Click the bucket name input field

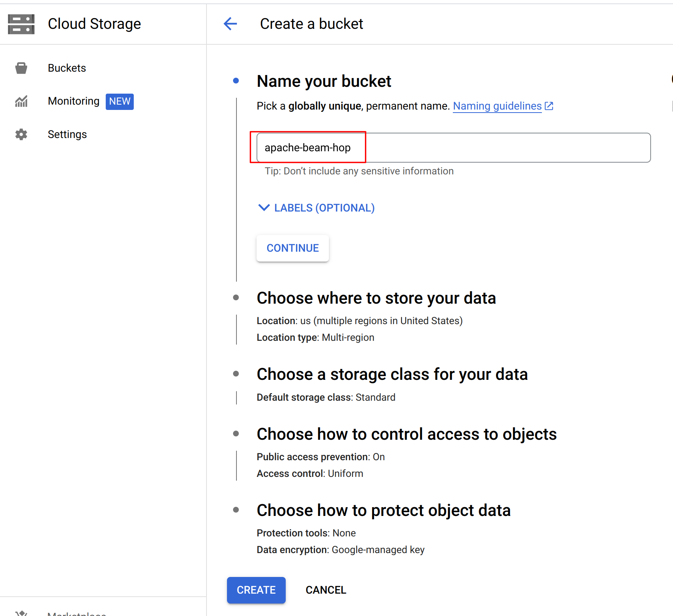pyautogui.click(x=453, y=148)
